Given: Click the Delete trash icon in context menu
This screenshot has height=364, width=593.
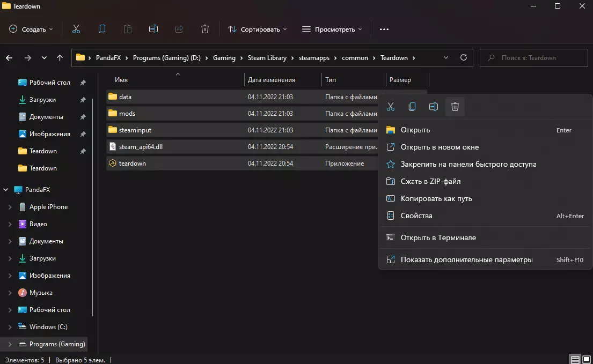Looking at the screenshot, I should (455, 107).
